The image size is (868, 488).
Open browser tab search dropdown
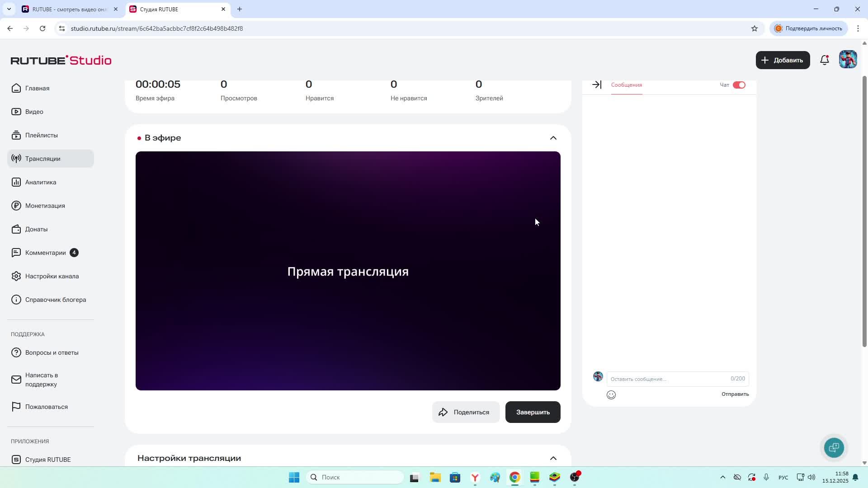[x=9, y=9]
